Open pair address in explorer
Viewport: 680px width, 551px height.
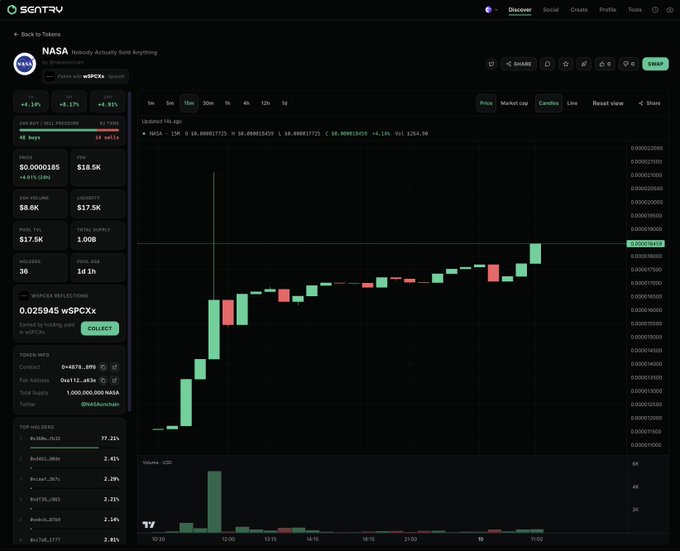coord(114,380)
